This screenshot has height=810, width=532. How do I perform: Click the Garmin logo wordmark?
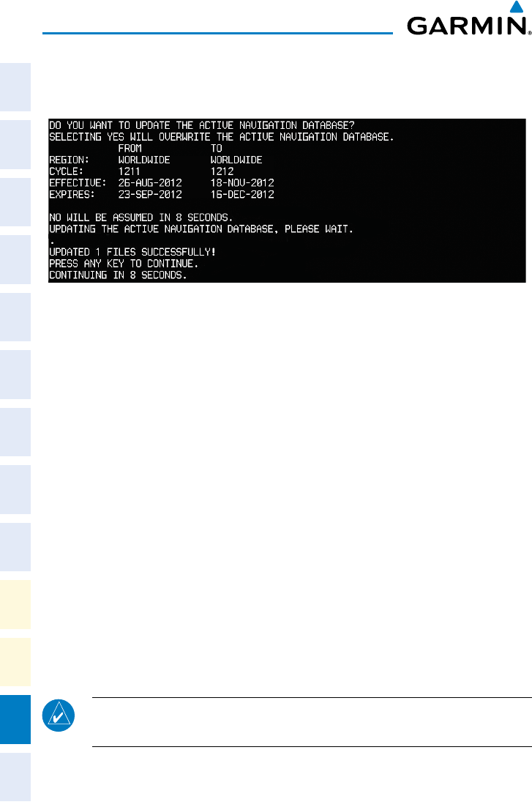[x=468, y=26]
